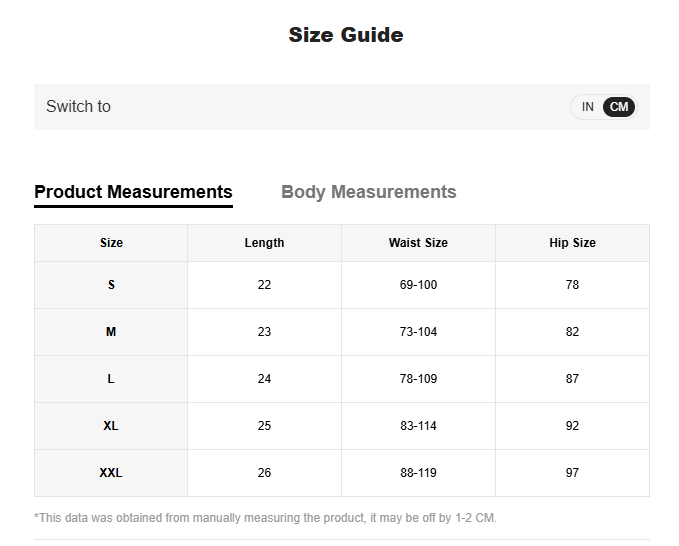Click the Length column header
The height and width of the screenshot is (546, 679).
coord(264,243)
